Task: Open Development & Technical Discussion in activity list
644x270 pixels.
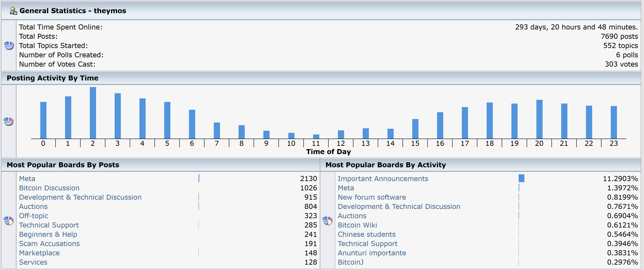Action: click(x=399, y=206)
